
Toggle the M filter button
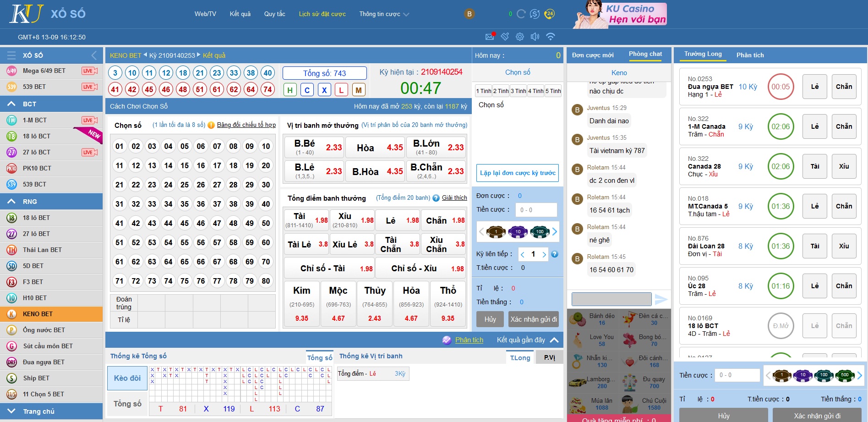coord(359,90)
